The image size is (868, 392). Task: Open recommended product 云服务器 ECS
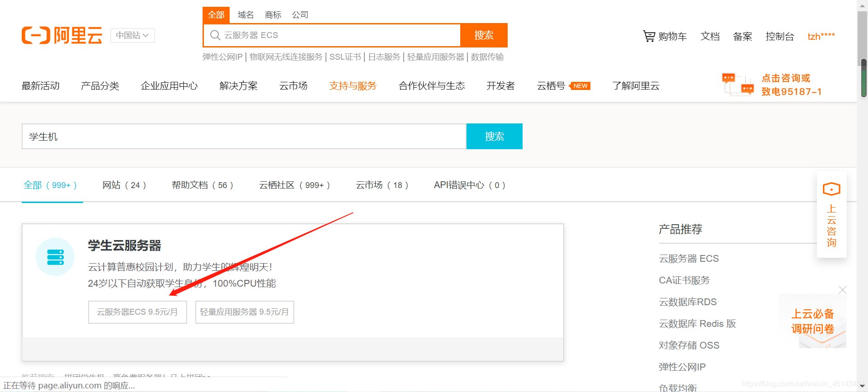pos(689,259)
